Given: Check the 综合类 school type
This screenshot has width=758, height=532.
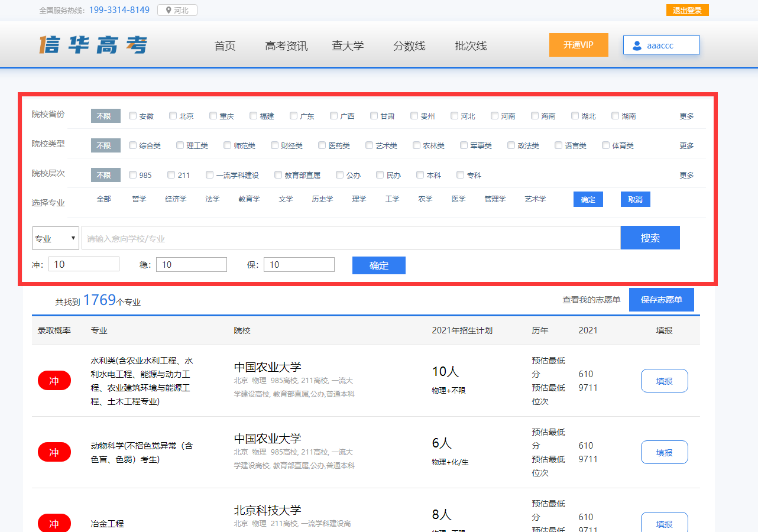Looking at the screenshot, I should (x=133, y=145).
